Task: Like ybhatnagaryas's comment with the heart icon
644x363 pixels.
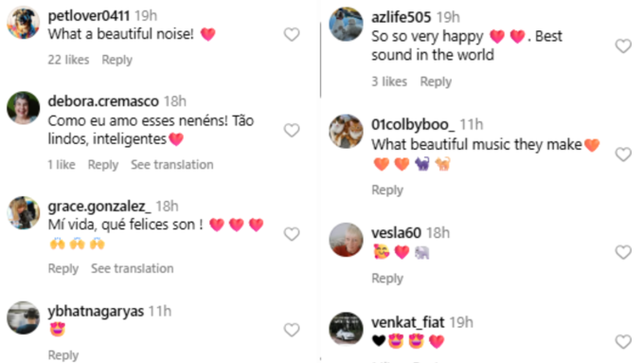Action: (292, 330)
